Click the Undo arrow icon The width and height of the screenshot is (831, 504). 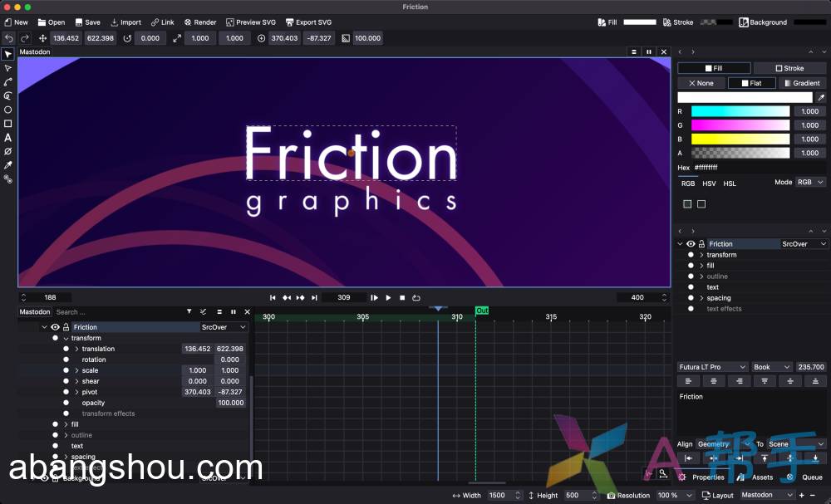[7, 37]
